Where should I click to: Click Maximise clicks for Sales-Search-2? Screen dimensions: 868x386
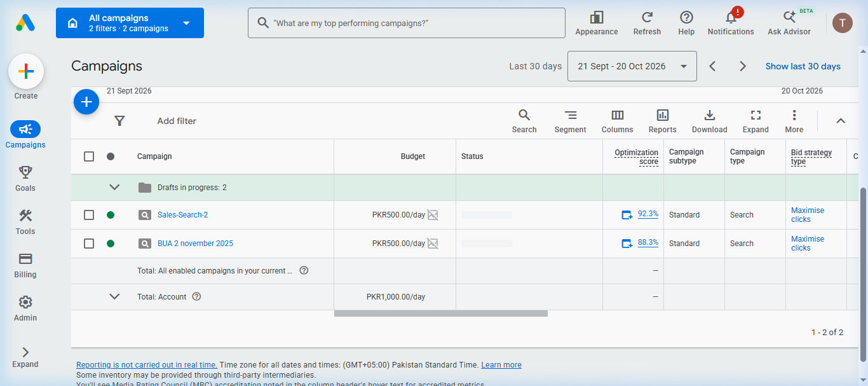click(x=808, y=215)
